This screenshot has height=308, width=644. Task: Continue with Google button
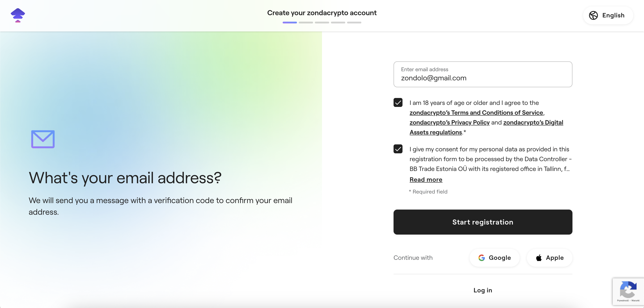click(x=494, y=258)
